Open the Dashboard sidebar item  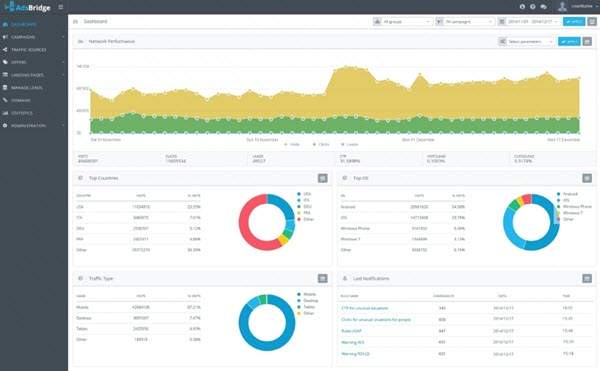[33, 24]
